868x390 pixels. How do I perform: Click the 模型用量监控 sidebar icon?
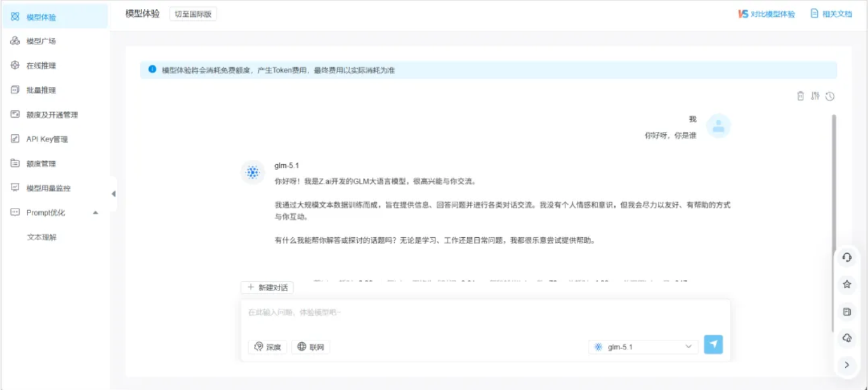coord(16,188)
